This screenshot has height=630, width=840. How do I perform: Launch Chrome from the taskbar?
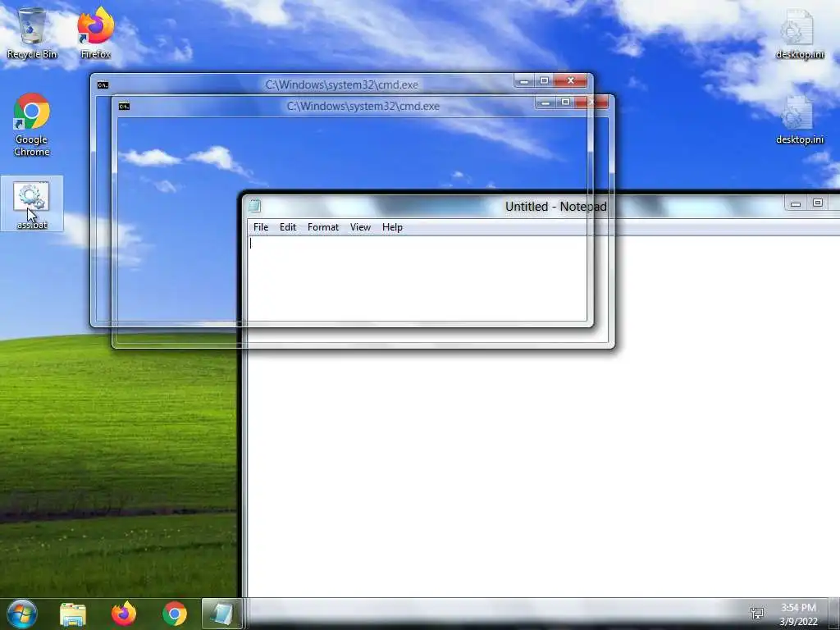coord(175,614)
